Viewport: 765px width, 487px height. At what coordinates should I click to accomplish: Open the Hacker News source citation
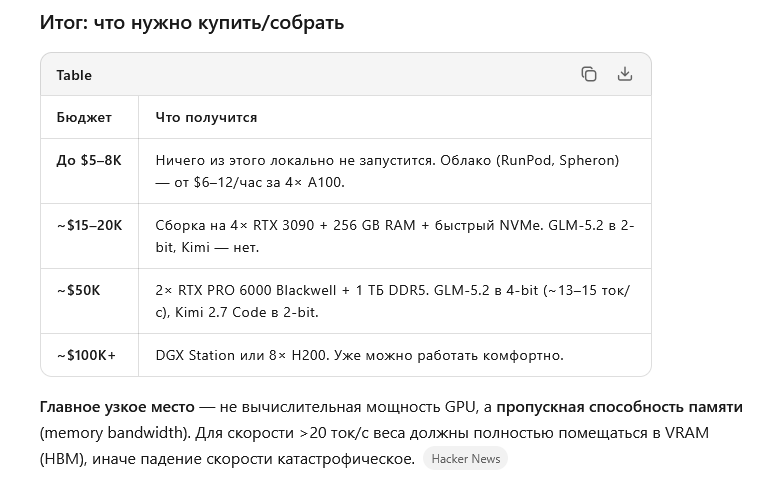pos(465,459)
